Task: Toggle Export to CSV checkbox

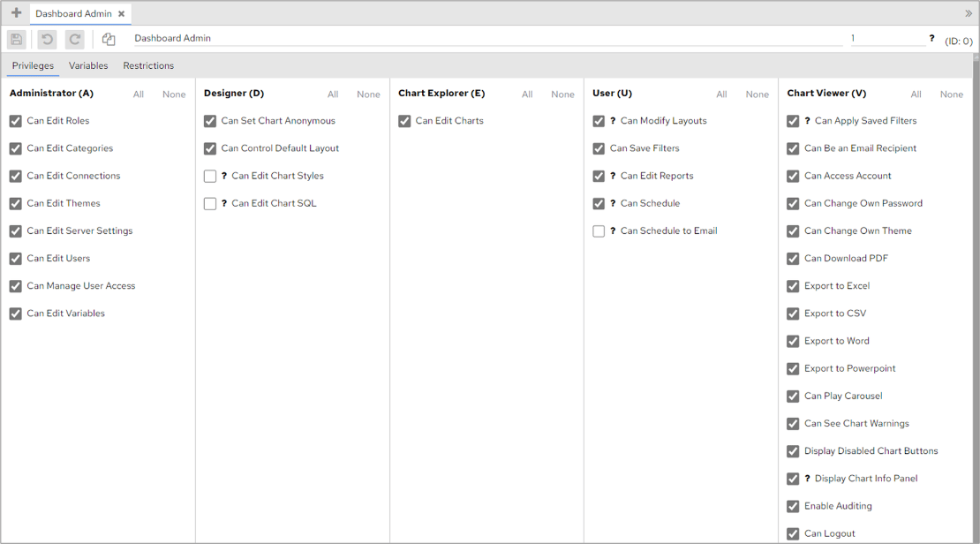Action: coord(793,314)
